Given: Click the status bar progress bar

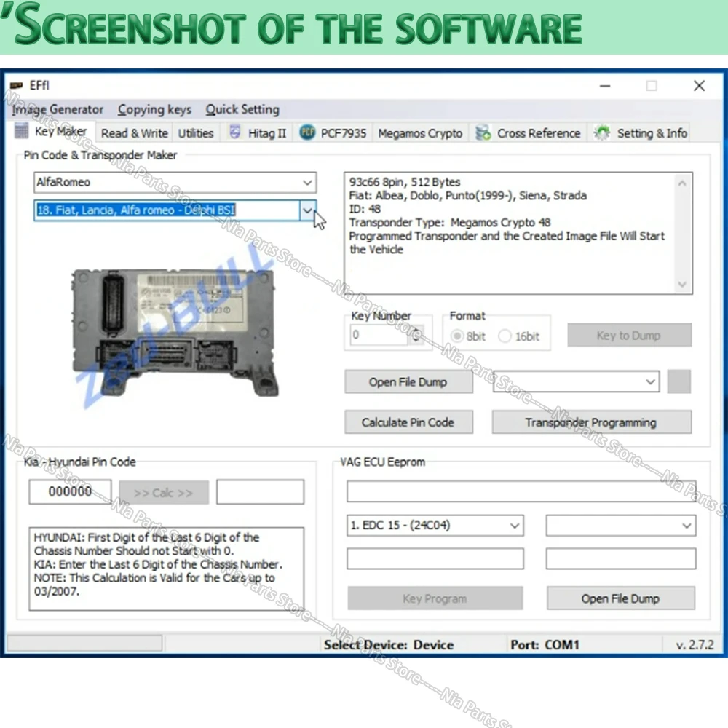Looking at the screenshot, I should coord(84,643).
